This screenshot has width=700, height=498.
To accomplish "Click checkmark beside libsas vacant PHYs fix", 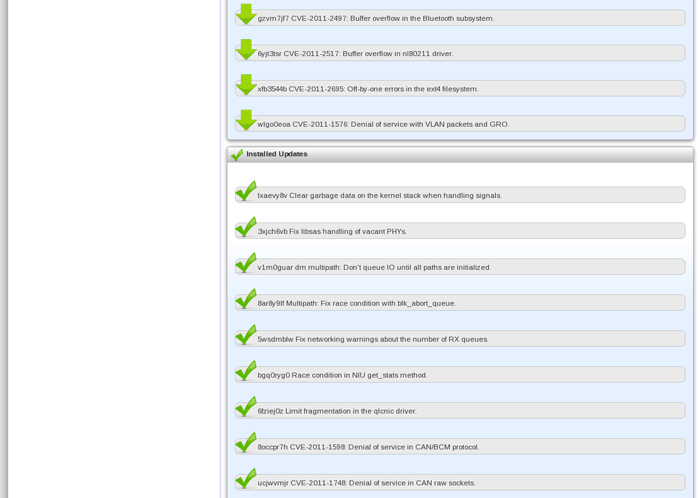I will coord(246,227).
